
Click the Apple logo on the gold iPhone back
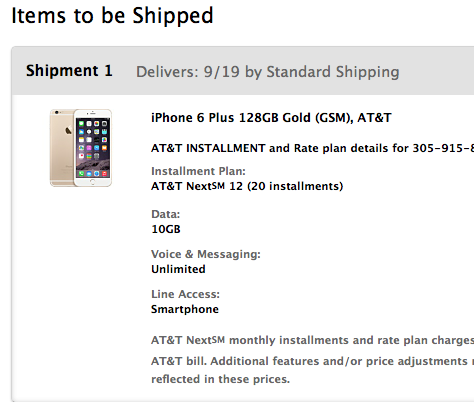[68, 130]
